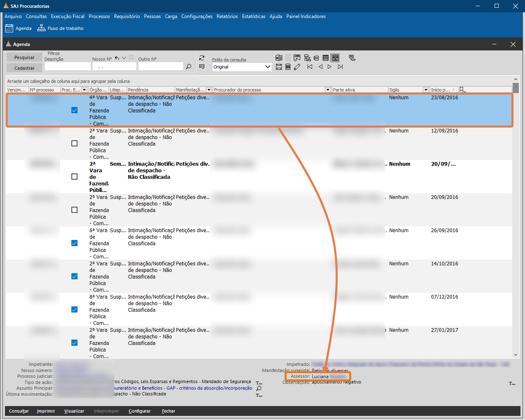The height and width of the screenshot is (420, 525).
Task: Click the Visualizar button
Action: point(74,411)
